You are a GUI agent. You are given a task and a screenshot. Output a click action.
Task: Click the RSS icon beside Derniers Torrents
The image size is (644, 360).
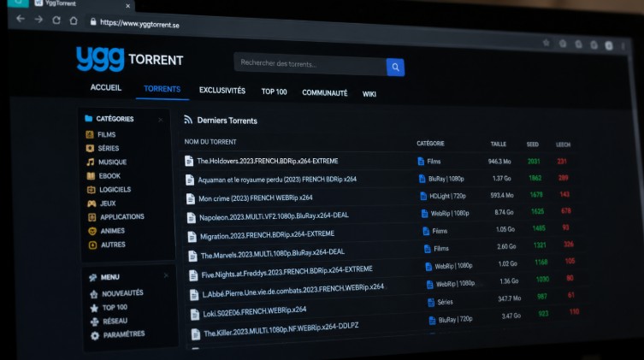[188, 120]
